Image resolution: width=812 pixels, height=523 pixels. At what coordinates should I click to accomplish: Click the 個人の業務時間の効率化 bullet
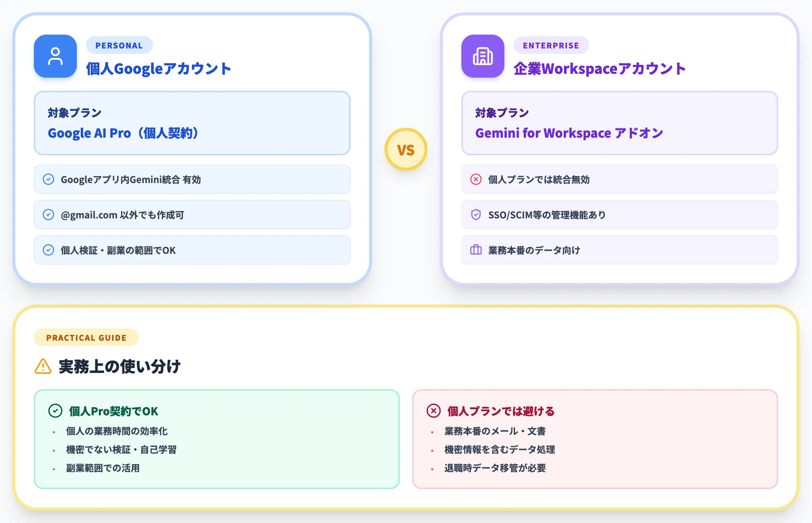click(116, 431)
